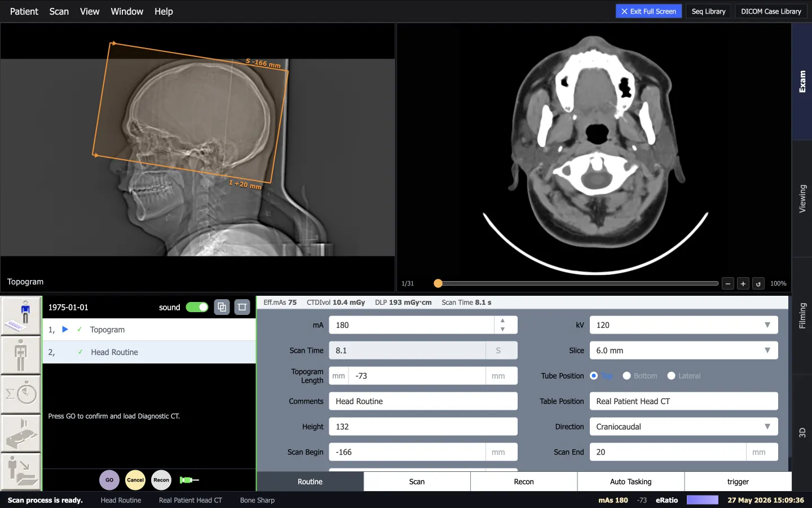The image size is (812, 508).
Task: Open the View menu
Action: point(90,11)
